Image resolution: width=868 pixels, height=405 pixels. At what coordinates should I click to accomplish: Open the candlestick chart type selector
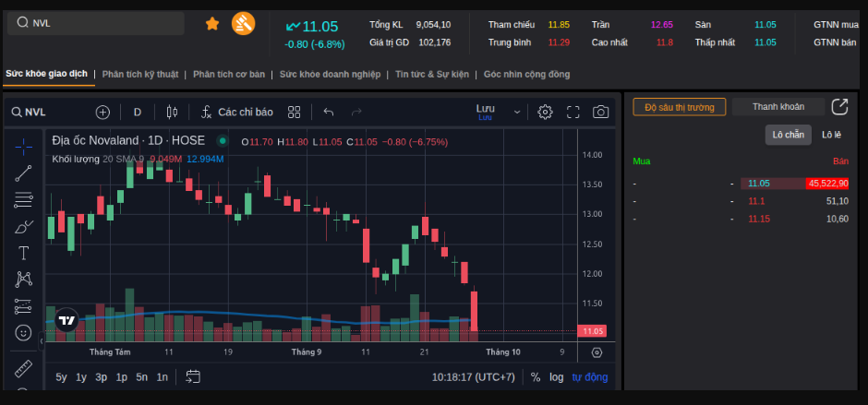172,112
